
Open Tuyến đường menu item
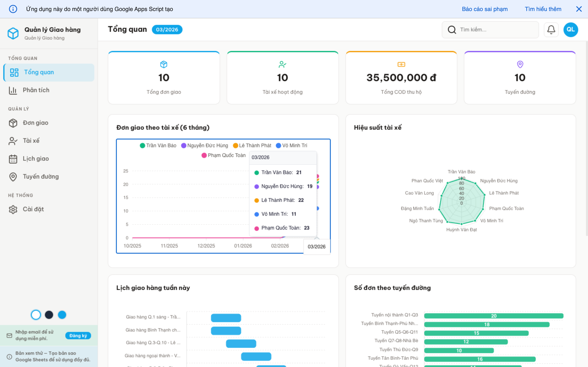point(41,177)
